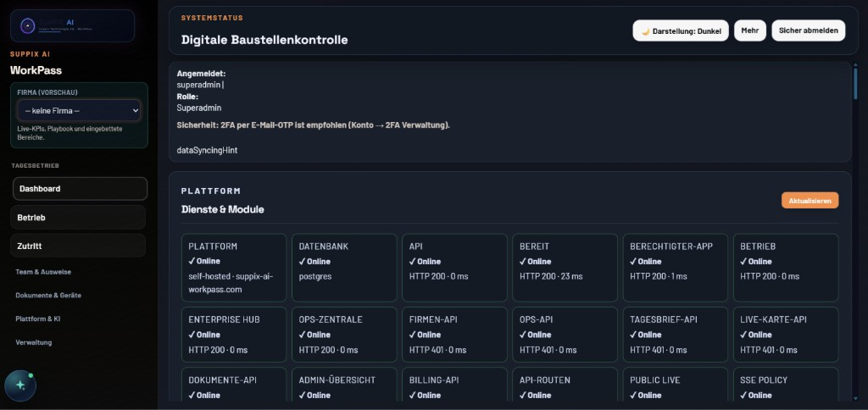Select Dashboard in the sidebar
The height and width of the screenshot is (410, 868).
pyautogui.click(x=80, y=189)
